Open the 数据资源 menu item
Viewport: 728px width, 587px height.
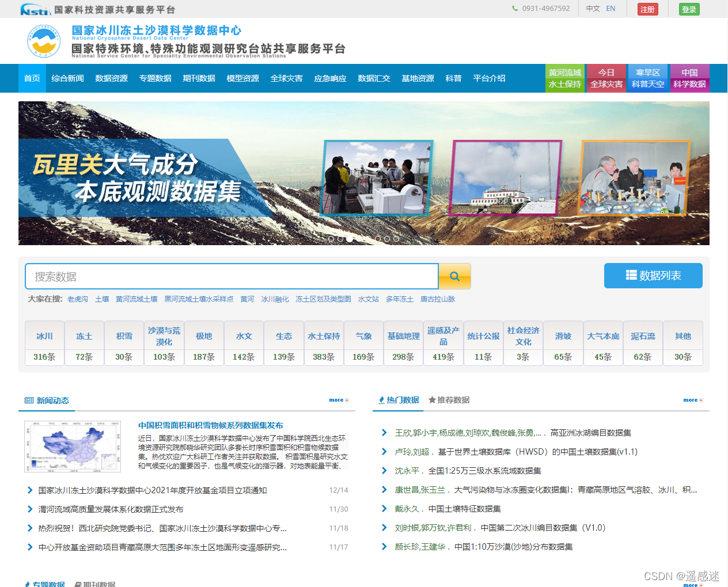[111, 78]
